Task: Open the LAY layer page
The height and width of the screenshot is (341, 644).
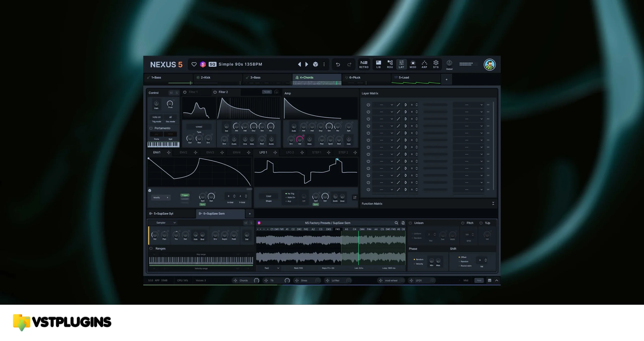Action: point(401,64)
